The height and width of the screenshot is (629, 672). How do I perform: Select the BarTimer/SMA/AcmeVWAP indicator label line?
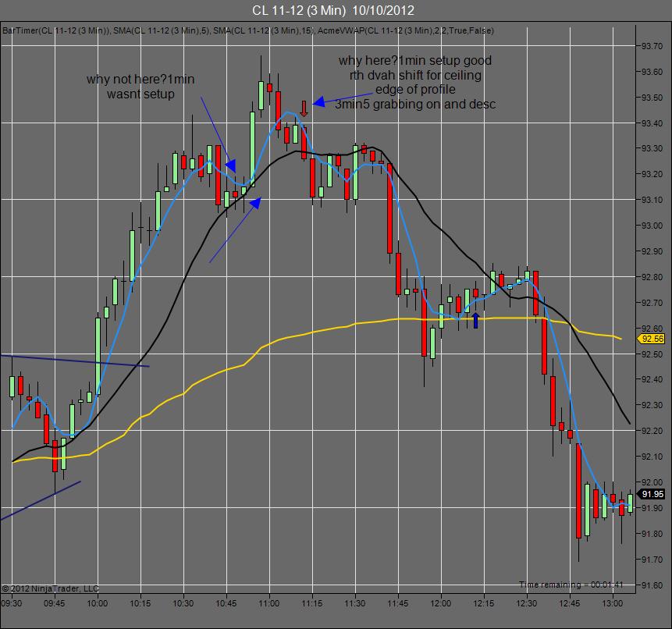[x=247, y=31]
